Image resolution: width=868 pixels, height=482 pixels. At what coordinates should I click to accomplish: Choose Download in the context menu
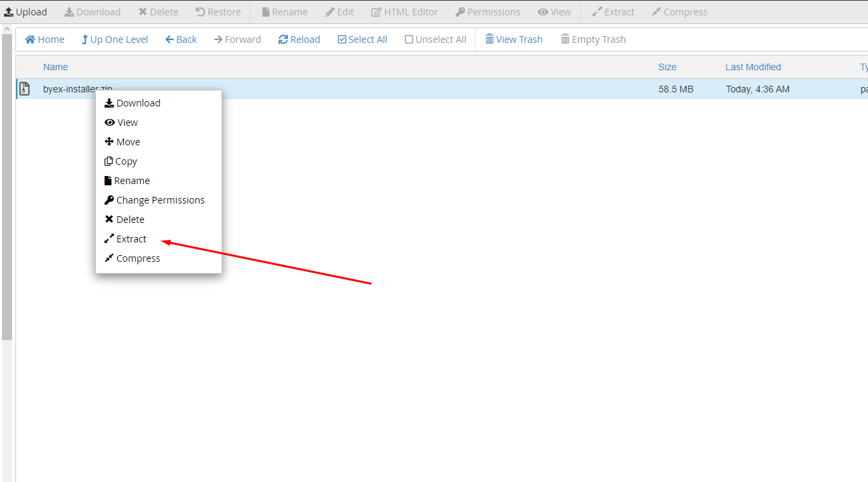[x=138, y=103]
